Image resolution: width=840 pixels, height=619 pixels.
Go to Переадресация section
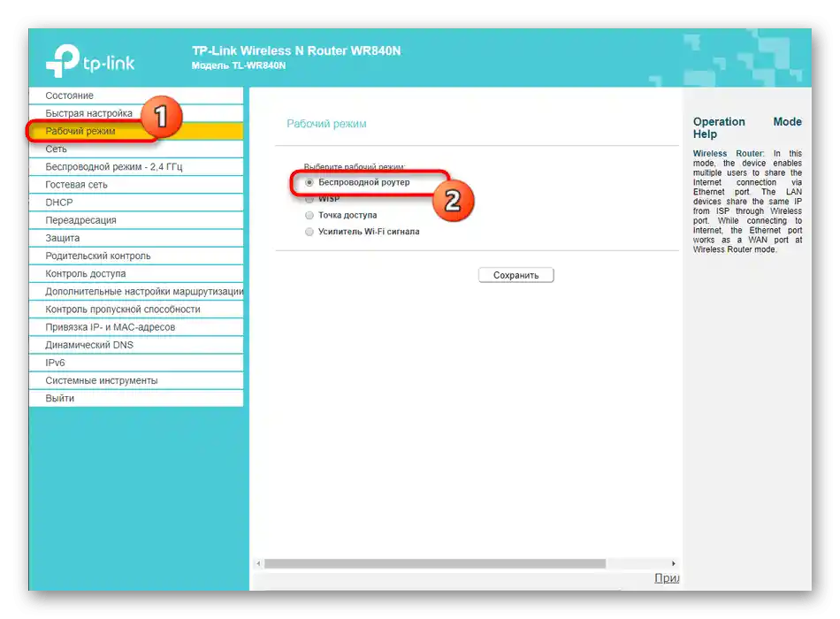click(136, 219)
